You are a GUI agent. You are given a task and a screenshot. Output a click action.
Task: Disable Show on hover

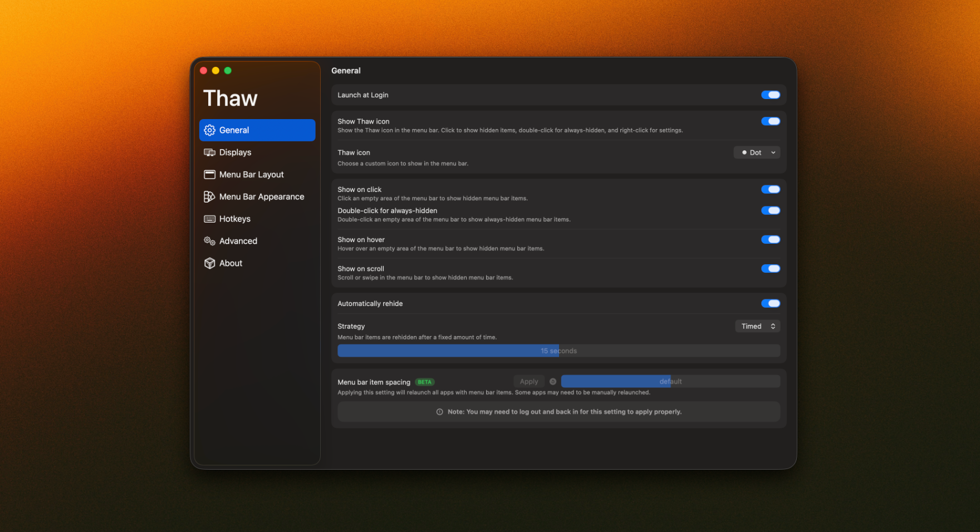[771, 239]
